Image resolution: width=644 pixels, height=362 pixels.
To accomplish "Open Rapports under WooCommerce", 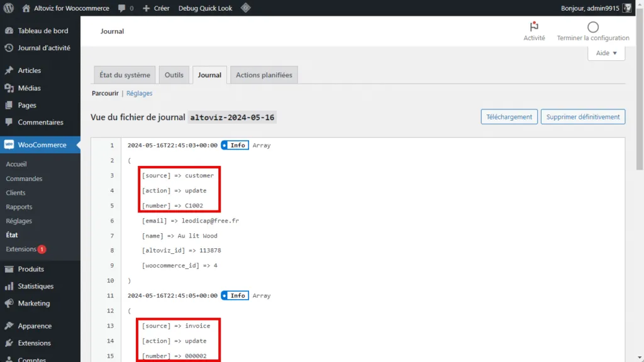I will pyautogui.click(x=19, y=207).
